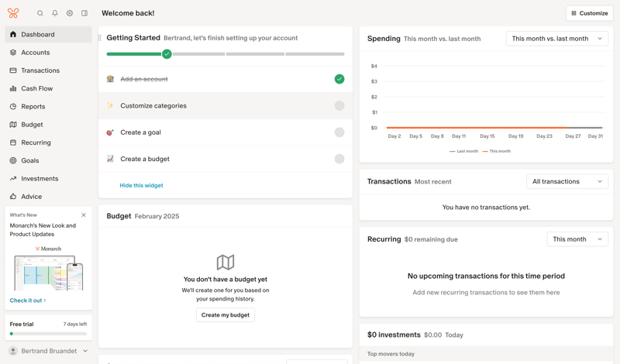Click the bank icon beside Add an account
The height and width of the screenshot is (364, 620).
pos(110,79)
